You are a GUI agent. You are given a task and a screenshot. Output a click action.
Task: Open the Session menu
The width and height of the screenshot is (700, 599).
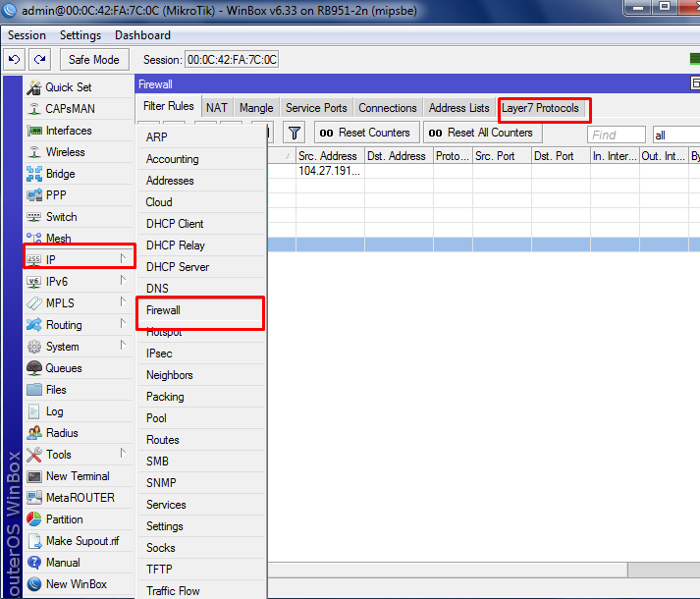pyautogui.click(x=27, y=35)
